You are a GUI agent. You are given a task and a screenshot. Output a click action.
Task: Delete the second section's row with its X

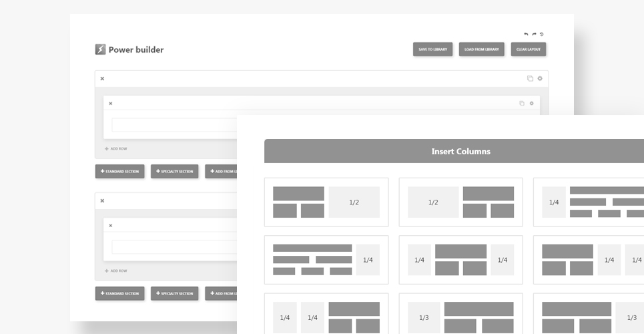tap(111, 226)
